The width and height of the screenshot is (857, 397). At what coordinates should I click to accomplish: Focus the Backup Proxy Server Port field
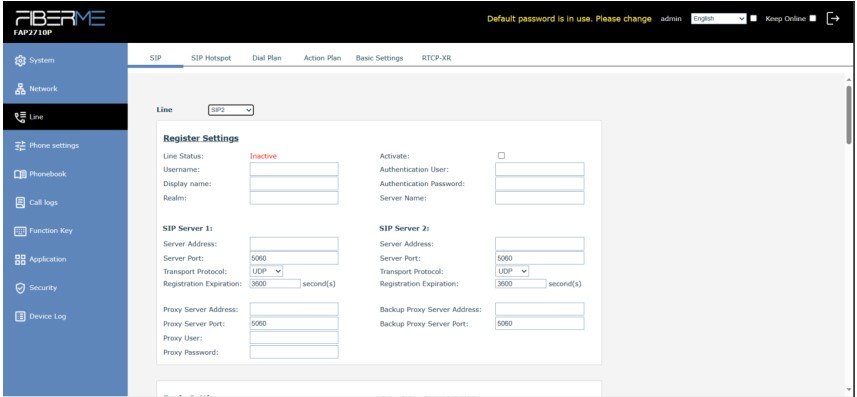point(539,324)
